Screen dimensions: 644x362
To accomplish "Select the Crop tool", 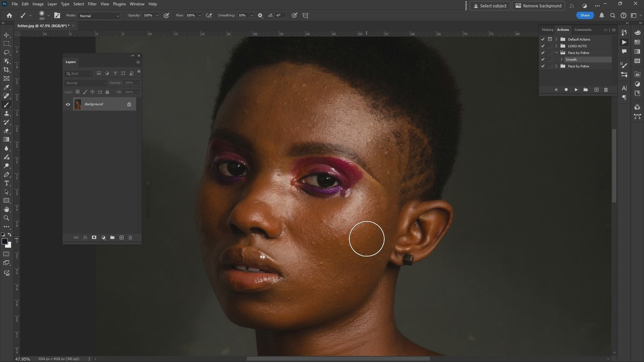I will click(x=6, y=70).
